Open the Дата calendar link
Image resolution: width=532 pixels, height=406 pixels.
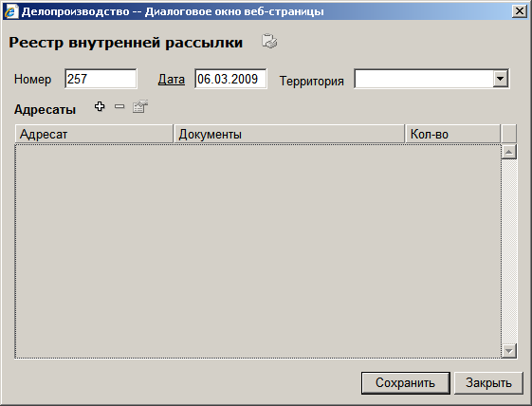(x=172, y=79)
